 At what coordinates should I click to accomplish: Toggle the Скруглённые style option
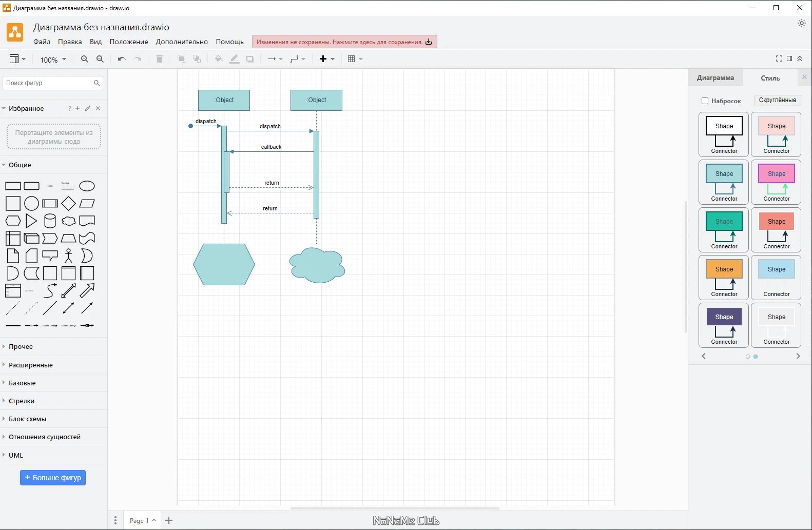click(x=777, y=100)
